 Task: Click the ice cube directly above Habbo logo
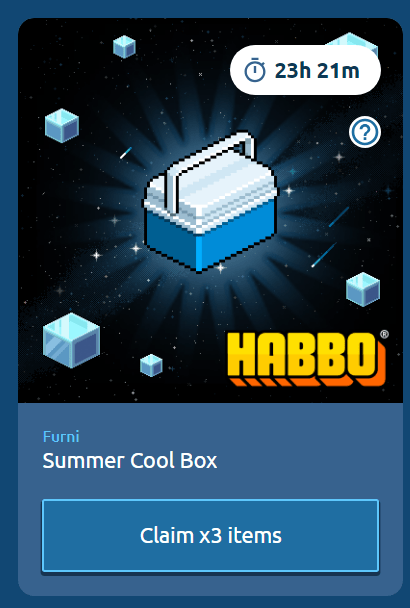point(363,289)
